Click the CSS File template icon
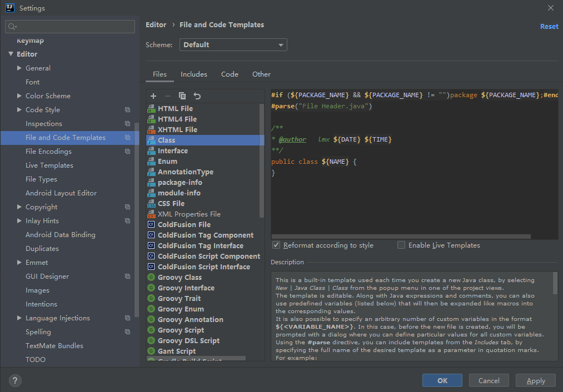 pyautogui.click(x=151, y=203)
